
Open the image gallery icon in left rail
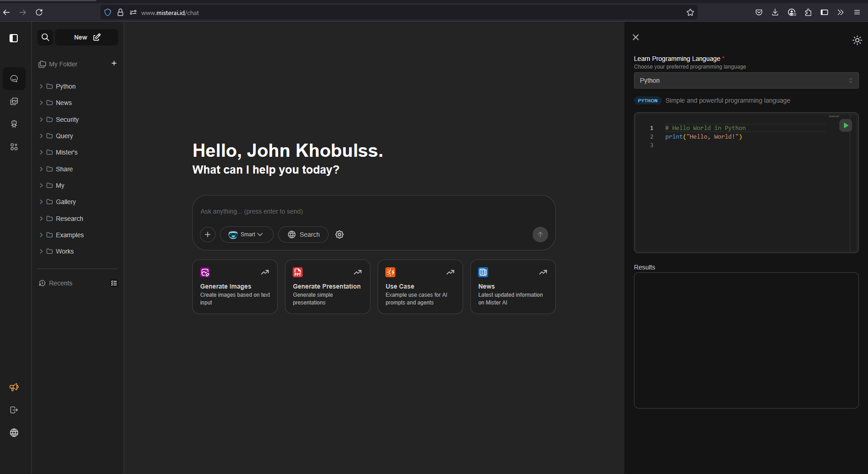14,101
